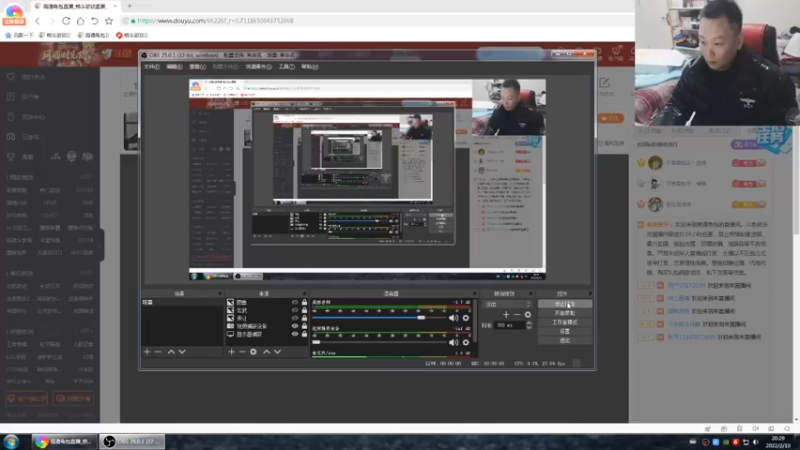Toggle lock on second source row
Viewport: 800px width, 450px height.
[305, 310]
